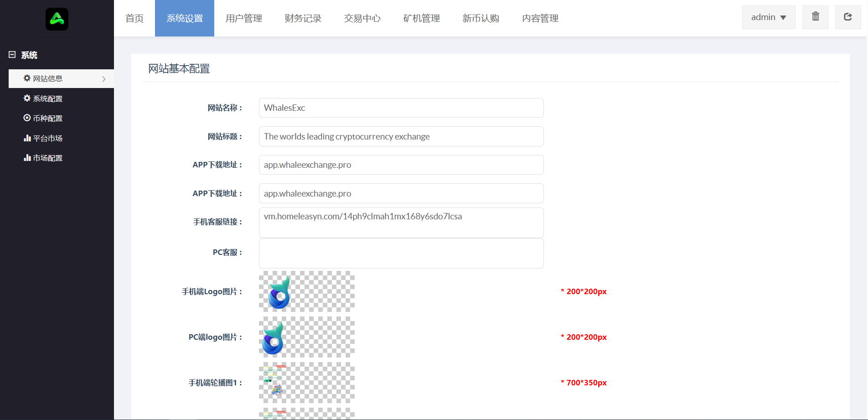Click the gear icon beside 系统配置
The image size is (868, 420).
pos(27,99)
